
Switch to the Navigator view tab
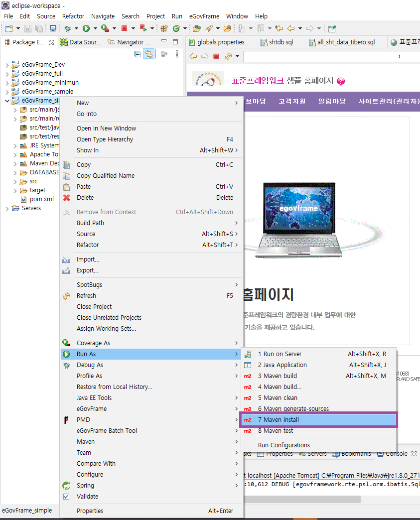[129, 42]
